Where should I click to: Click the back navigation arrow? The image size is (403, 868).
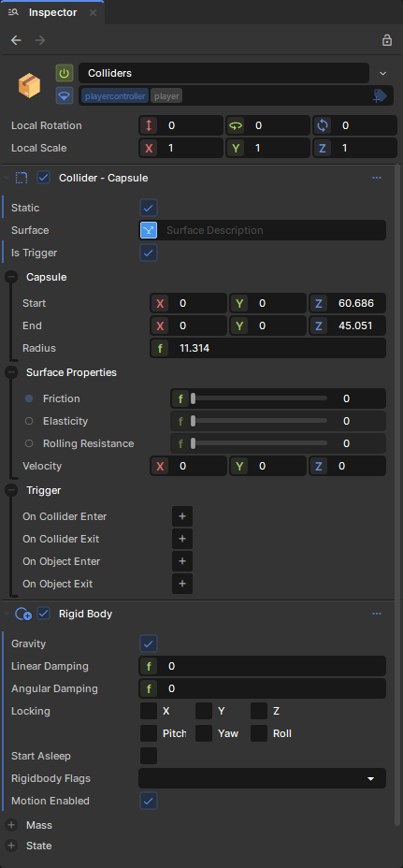[16, 40]
